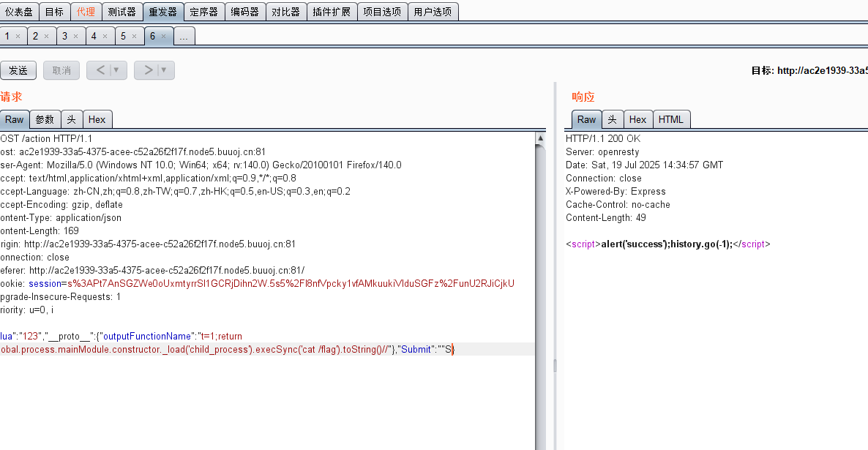Screen dimensions: 868x450
Task: Expand the back history dropdown arrow
Action: point(117,70)
